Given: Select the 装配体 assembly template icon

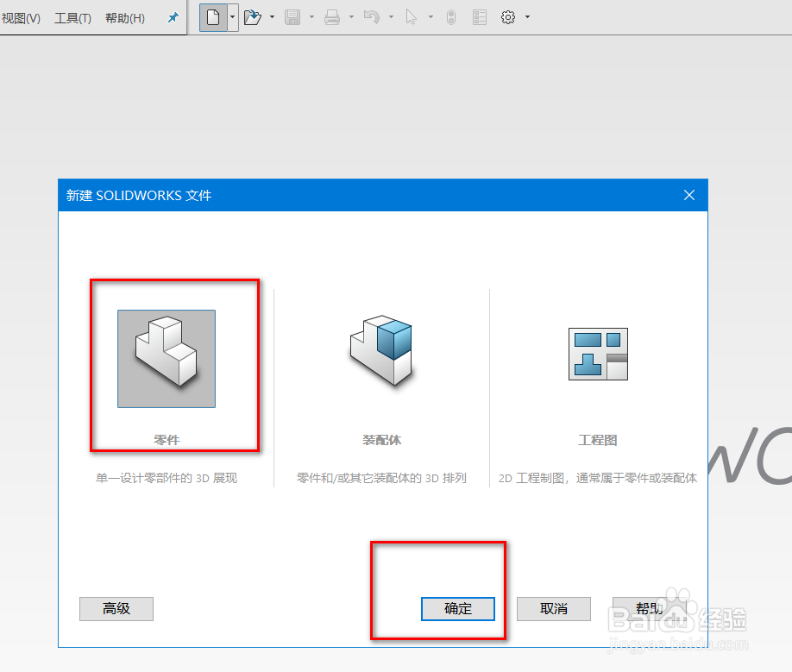Looking at the screenshot, I should [x=381, y=351].
